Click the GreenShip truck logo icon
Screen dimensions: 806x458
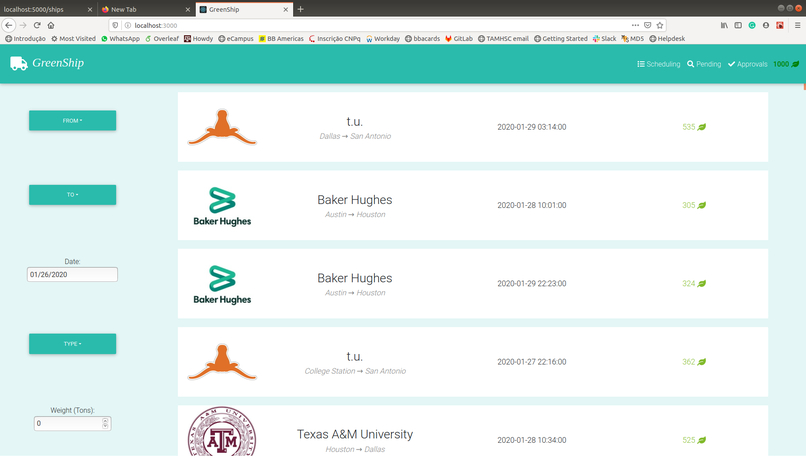click(x=19, y=63)
